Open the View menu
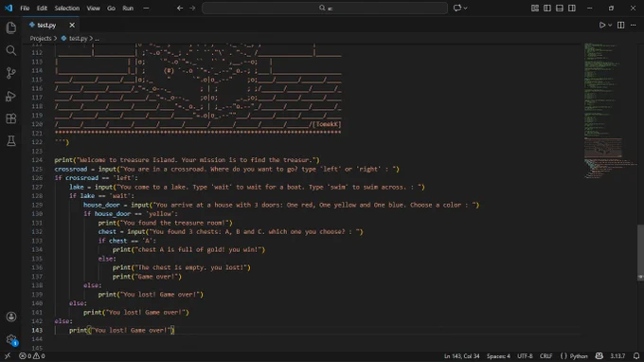Viewport: 644px width, 362px height. click(93, 8)
